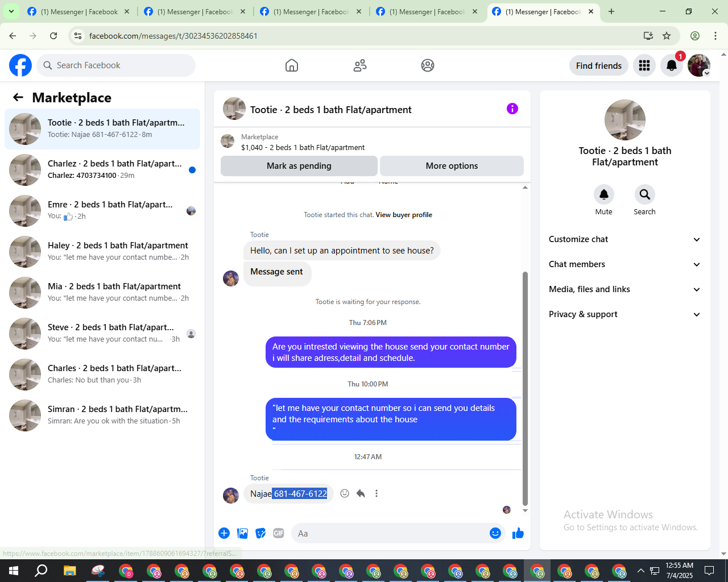Click More options button
728x582 pixels.
(x=452, y=166)
